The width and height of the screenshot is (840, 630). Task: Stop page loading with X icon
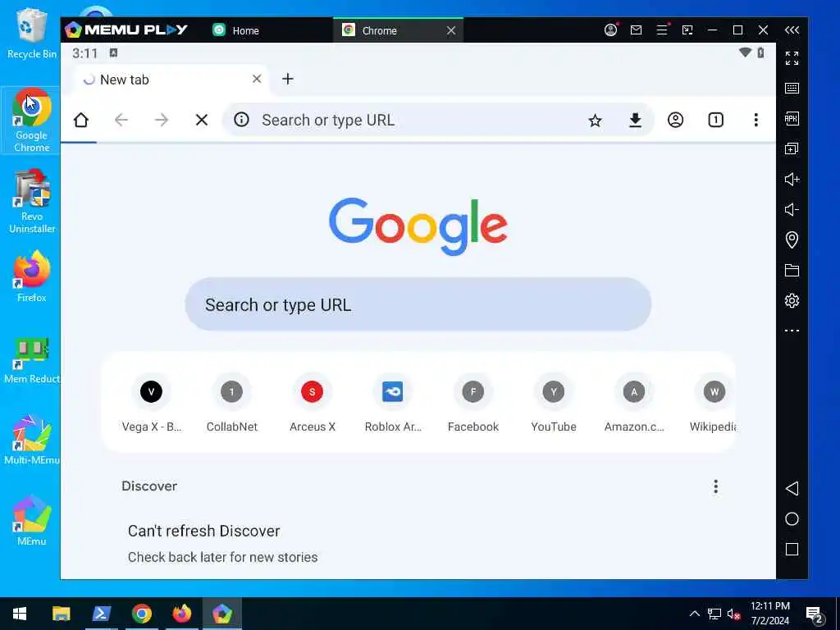point(202,120)
